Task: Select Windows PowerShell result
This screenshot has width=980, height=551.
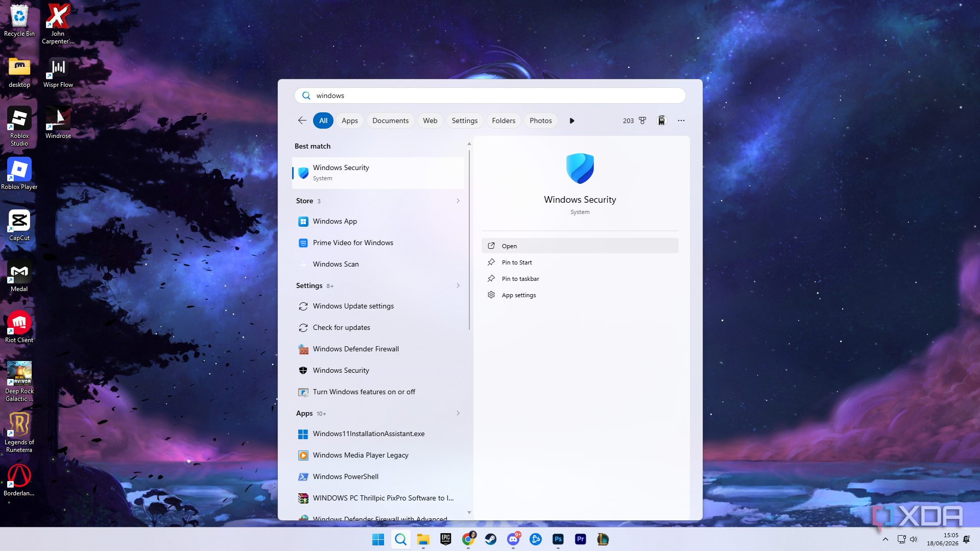Action: (x=378, y=476)
